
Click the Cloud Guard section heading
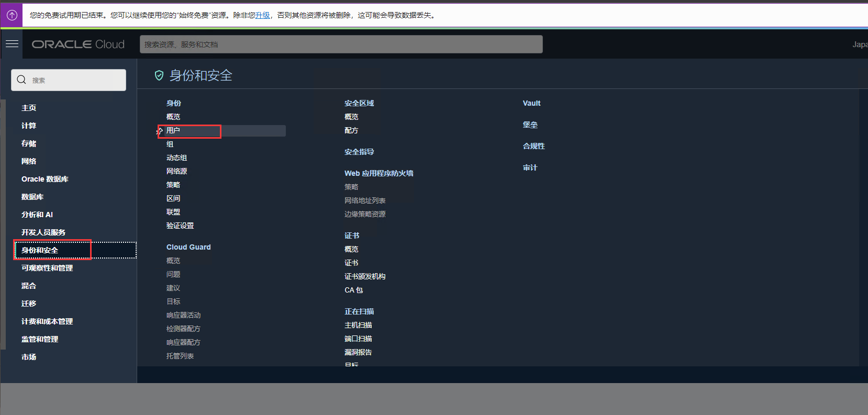(x=188, y=247)
